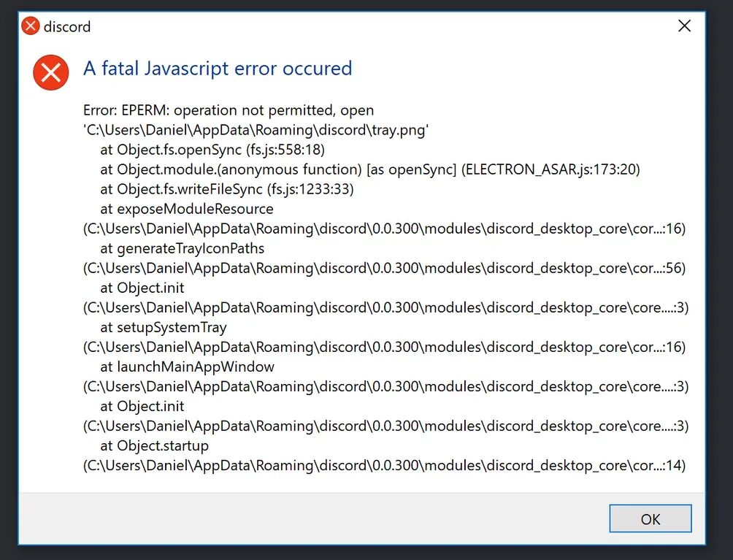Click the 'A fatal Javascript error occured' heading
733x560 pixels.
pos(218,69)
